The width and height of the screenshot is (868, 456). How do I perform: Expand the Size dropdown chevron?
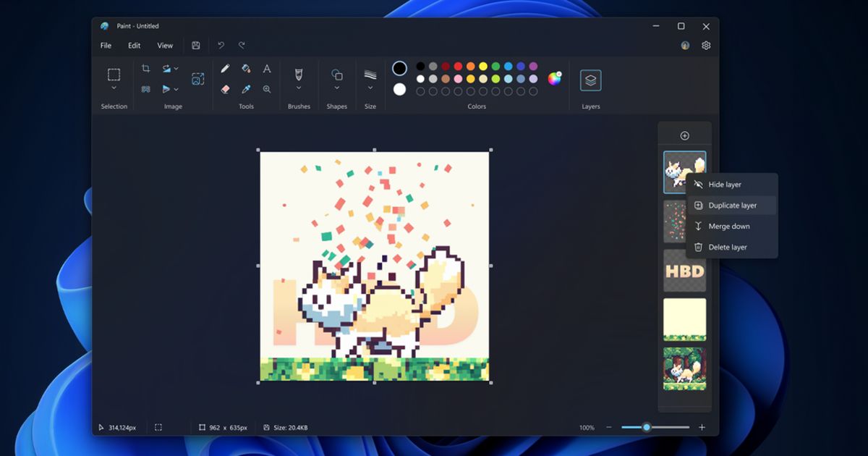click(370, 88)
